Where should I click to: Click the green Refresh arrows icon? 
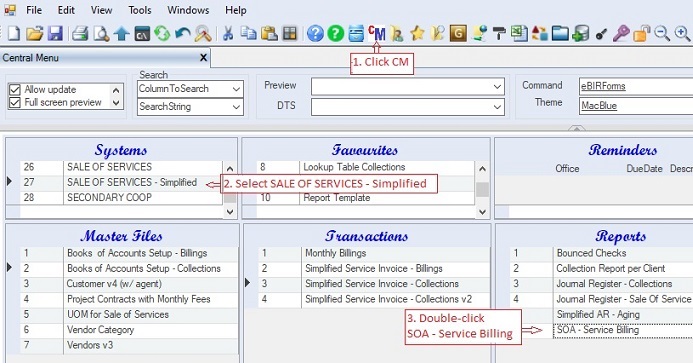point(162,34)
